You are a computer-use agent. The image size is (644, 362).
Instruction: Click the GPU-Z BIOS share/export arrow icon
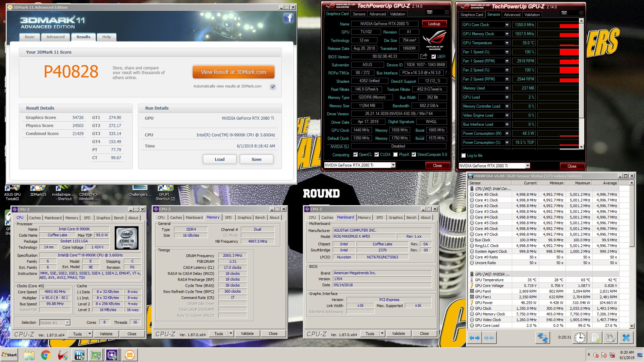pyautogui.click(x=424, y=56)
